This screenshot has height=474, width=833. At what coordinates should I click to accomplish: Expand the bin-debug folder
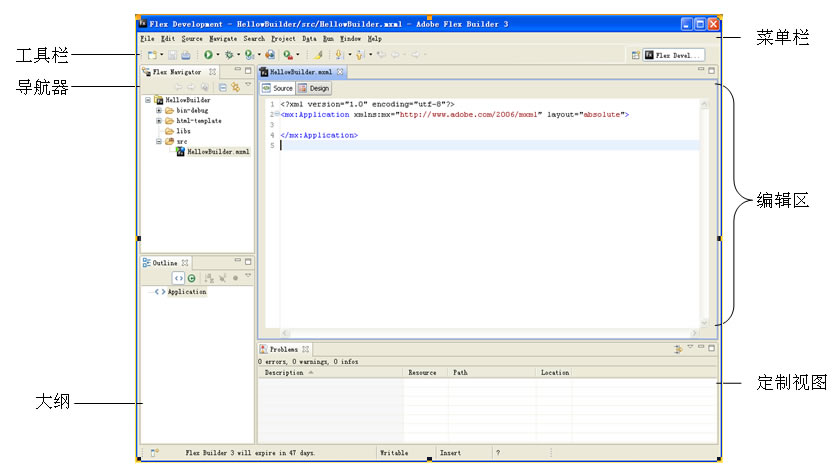click(x=159, y=111)
